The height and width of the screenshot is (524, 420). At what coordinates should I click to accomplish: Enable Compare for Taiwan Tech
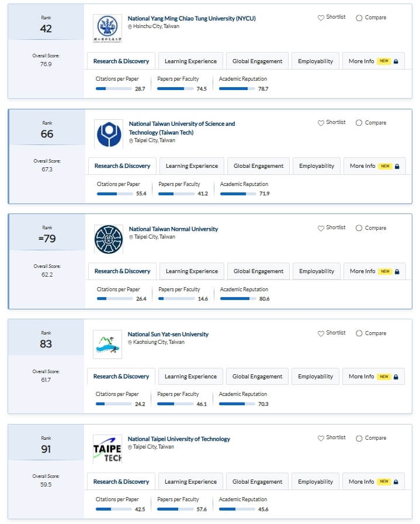pyautogui.click(x=359, y=123)
